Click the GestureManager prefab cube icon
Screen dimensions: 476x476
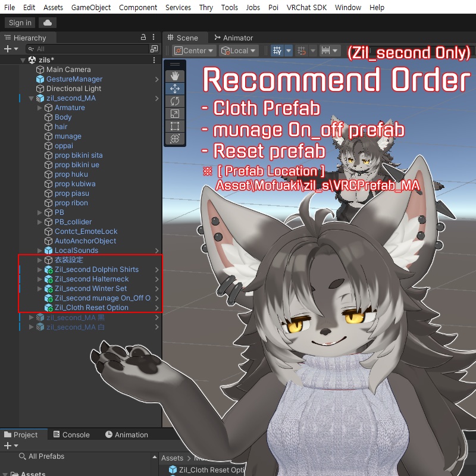click(40, 79)
